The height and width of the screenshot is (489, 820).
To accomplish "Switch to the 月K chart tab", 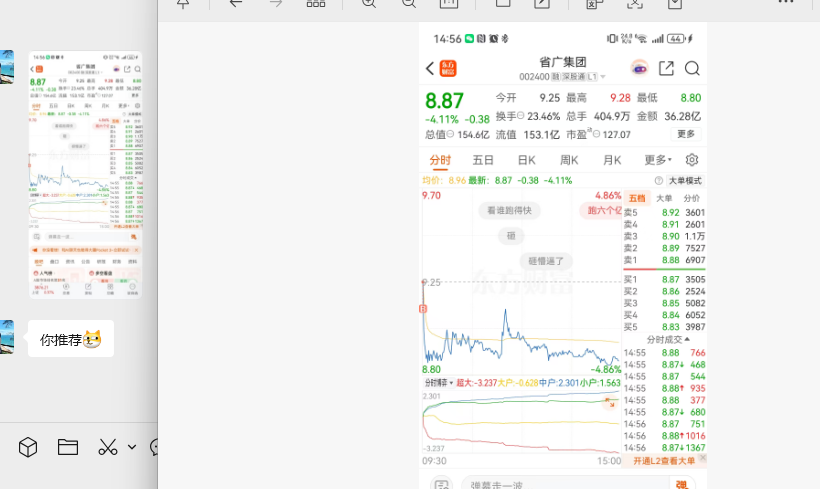I will point(612,160).
